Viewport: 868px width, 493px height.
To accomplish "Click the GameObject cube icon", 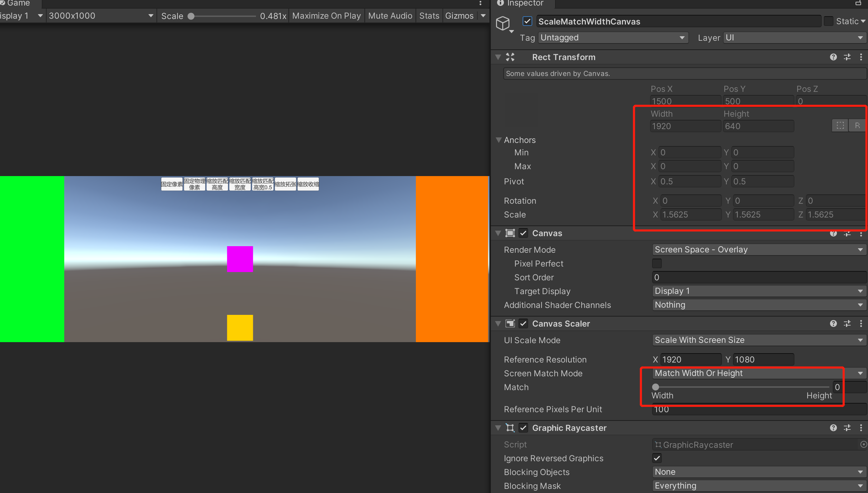I will point(503,23).
